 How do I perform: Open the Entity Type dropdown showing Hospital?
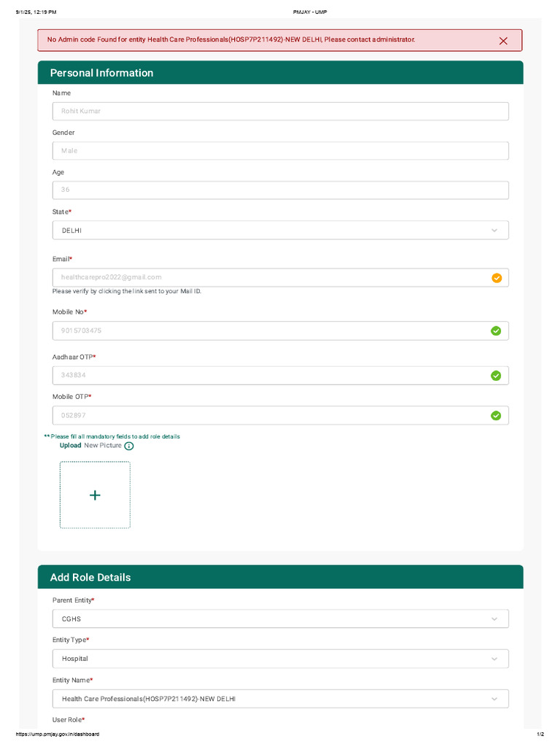(281, 659)
